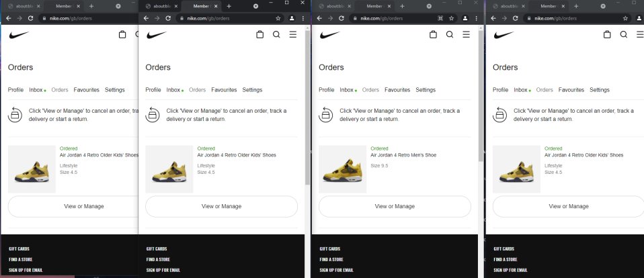
Task: Click the search magnifier in the second window
Action: coord(276,35)
